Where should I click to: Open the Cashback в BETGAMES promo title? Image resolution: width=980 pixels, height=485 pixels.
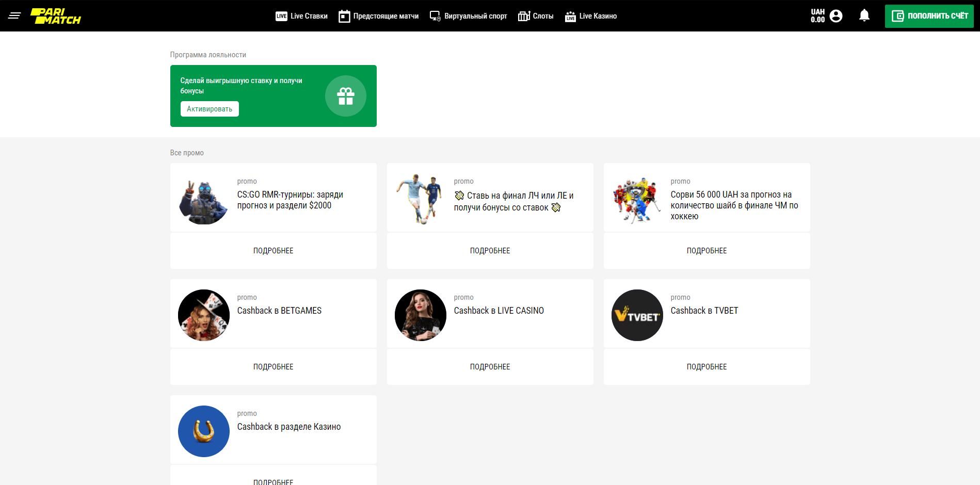click(x=279, y=311)
